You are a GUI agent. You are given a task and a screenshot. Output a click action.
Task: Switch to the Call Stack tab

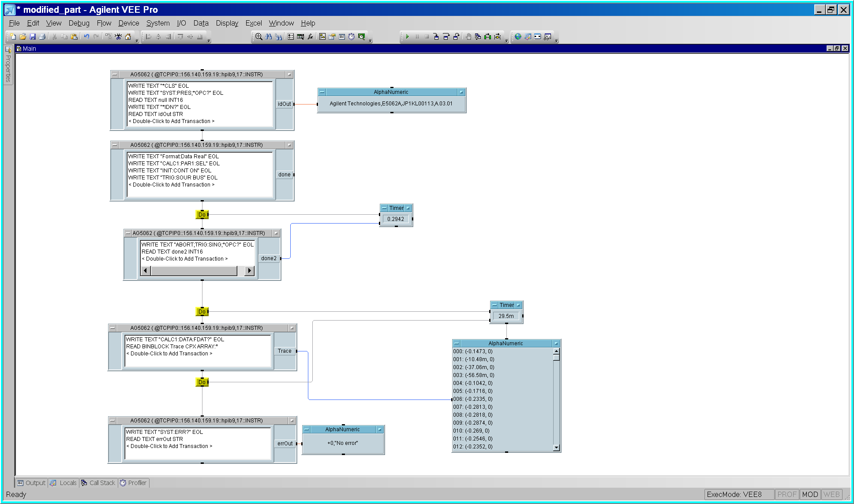98,483
